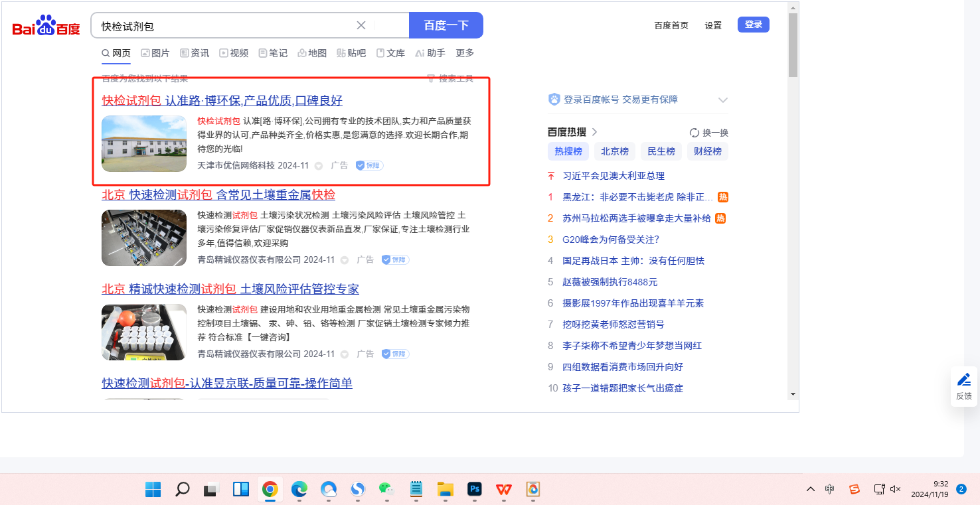This screenshot has height=505, width=980.
Task: Launch WeChat from the taskbar
Action: coord(386,490)
